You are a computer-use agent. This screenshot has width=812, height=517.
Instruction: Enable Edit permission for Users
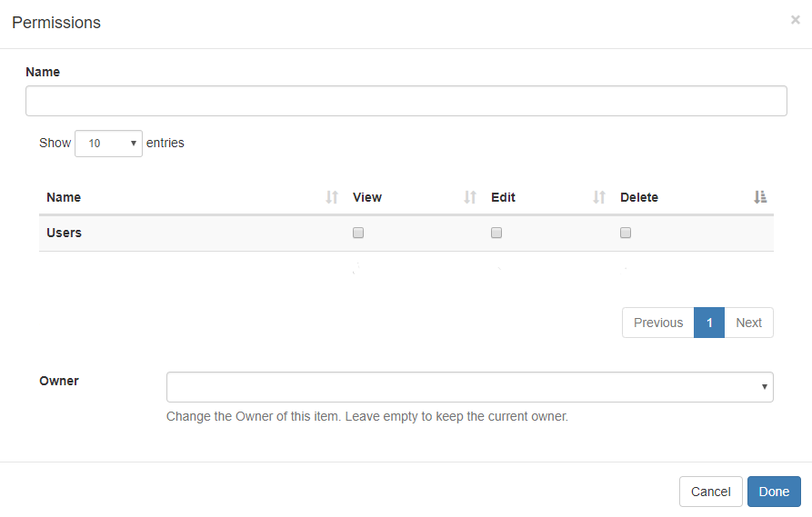click(x=496, y=233)
